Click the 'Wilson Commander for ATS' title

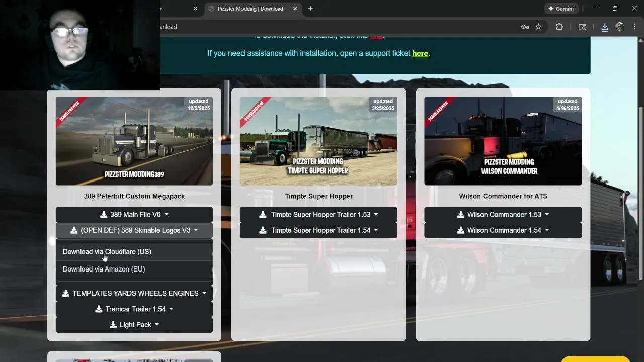503,196
